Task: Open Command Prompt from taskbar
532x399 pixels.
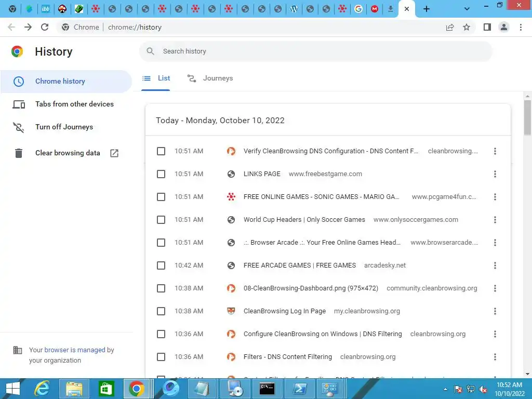Action: coord(267,389)
